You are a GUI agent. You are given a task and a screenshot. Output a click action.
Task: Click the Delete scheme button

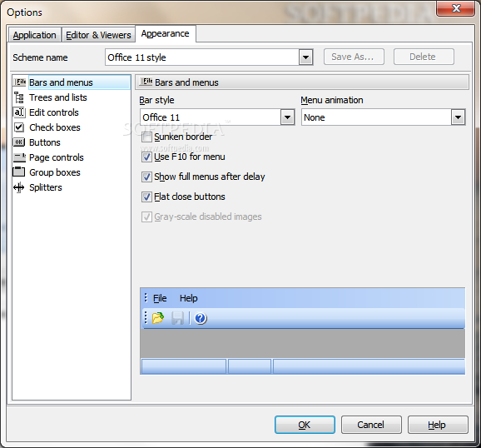click(x=424, y=57)
